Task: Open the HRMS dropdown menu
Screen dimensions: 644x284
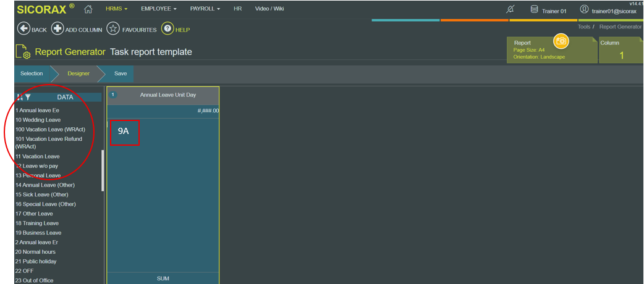Action: [x=116, y=9]
